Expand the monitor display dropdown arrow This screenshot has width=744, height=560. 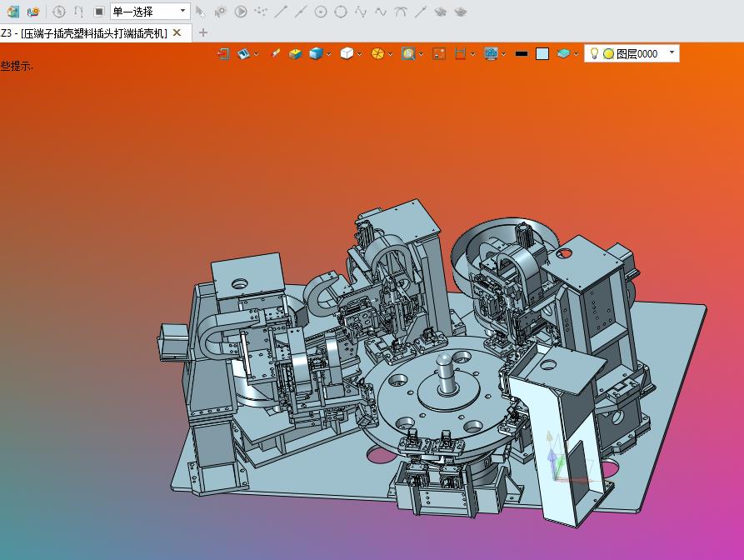(503, 54)
